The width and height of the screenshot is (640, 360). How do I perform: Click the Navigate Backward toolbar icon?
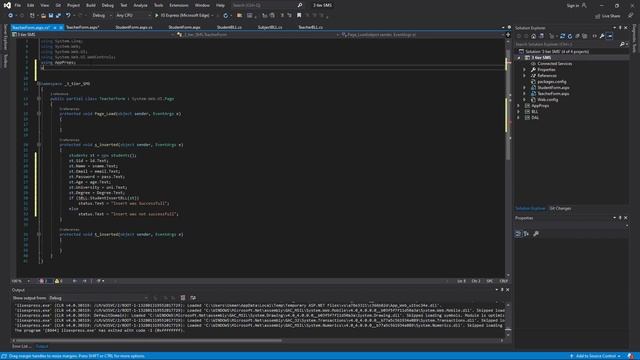click(10, 16)
